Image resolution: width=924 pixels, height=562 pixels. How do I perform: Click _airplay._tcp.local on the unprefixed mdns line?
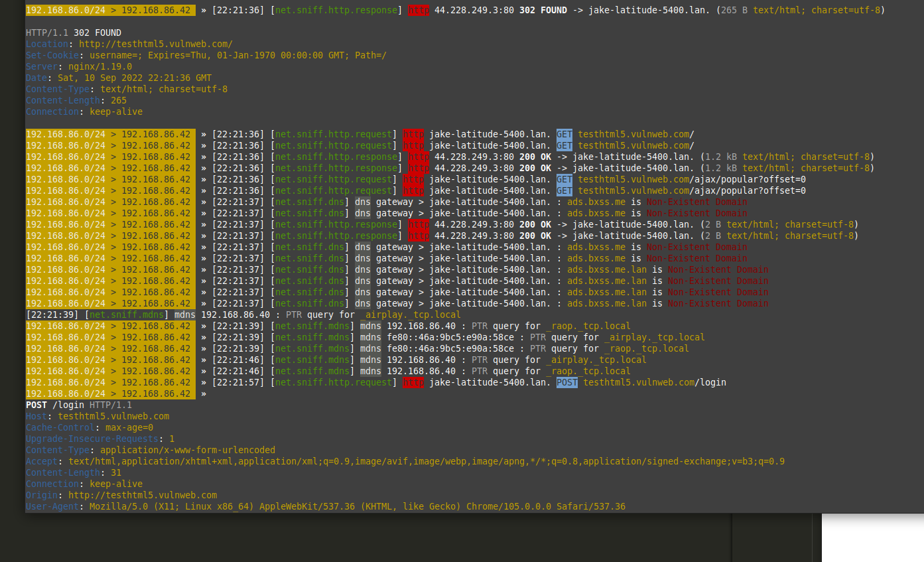[411, 315]
